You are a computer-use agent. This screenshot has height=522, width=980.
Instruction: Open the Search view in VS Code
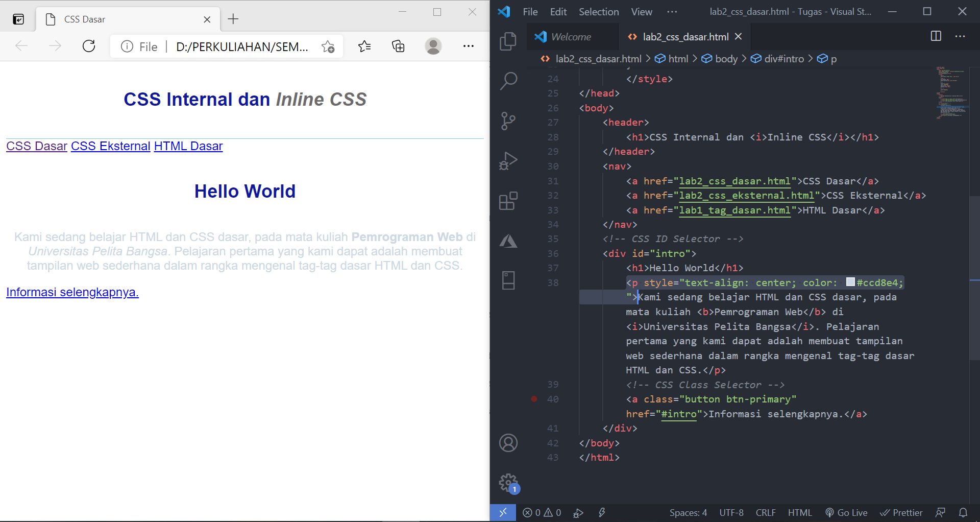(508, 80)
